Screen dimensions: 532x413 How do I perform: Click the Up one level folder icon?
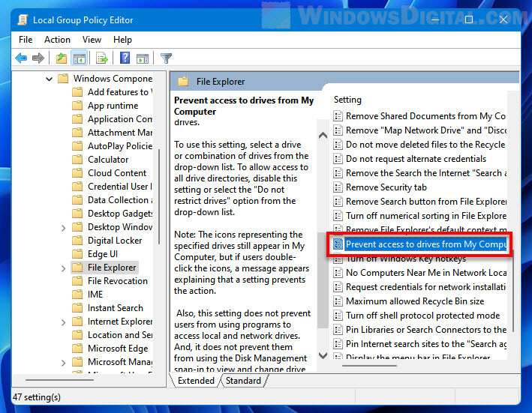click(x=62, y=58)
